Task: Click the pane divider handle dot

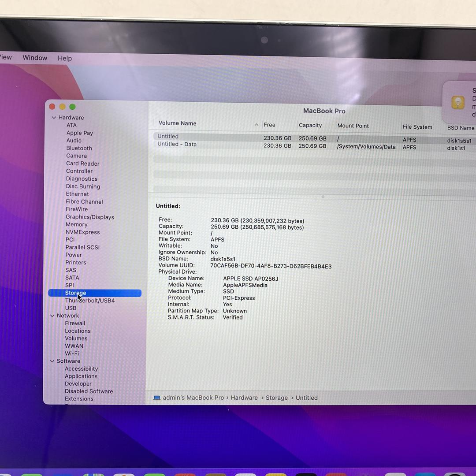Action: click(x=323, y=197)
